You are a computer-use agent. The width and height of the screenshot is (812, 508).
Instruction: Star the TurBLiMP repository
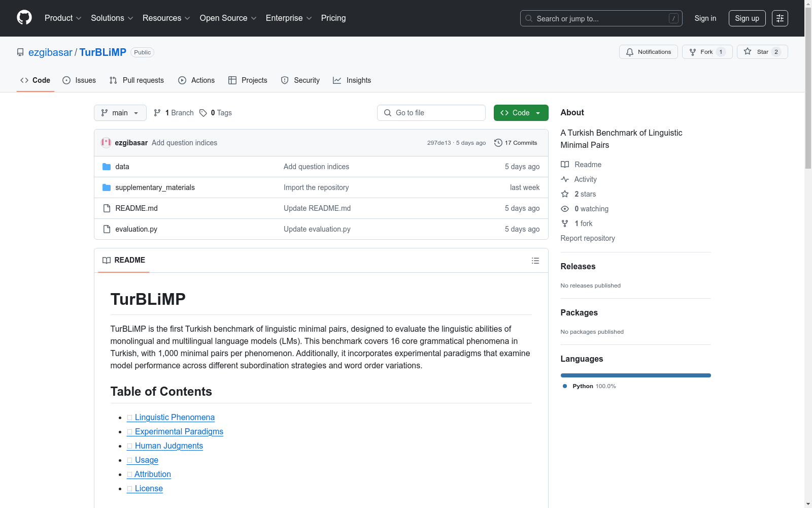762,52
